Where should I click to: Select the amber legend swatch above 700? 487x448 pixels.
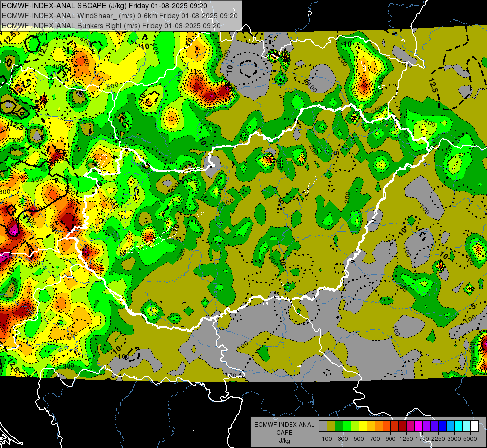click(x=371, y=426)
